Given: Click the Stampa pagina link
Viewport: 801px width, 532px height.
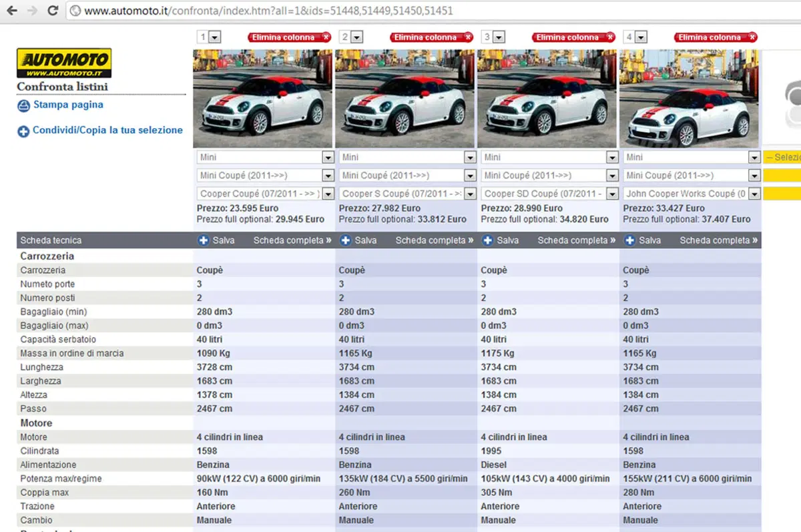Looking at the screenshot, I should point(68,105).
